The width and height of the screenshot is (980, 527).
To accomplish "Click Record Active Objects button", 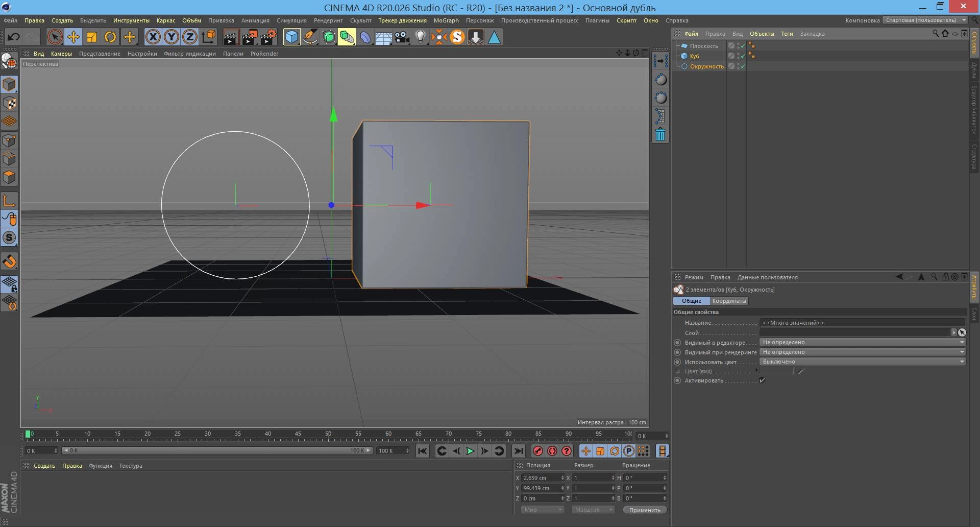I will click(x=537, y=451).
